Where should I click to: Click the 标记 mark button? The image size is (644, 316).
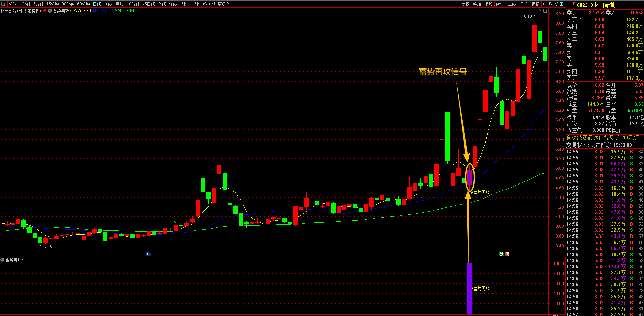pyautogui.click(x=535, y=4)
